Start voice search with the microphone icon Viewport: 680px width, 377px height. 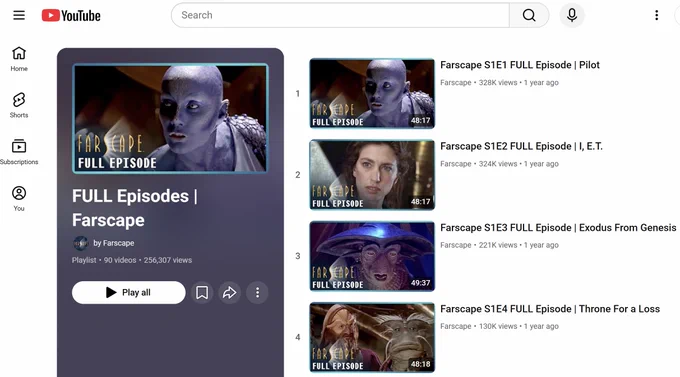(572, 15)
